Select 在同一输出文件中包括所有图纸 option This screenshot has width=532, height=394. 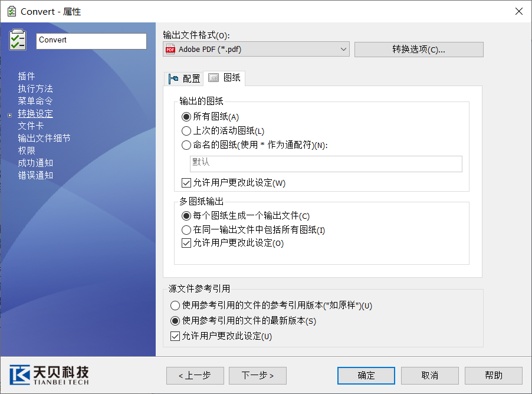[186, 230]
